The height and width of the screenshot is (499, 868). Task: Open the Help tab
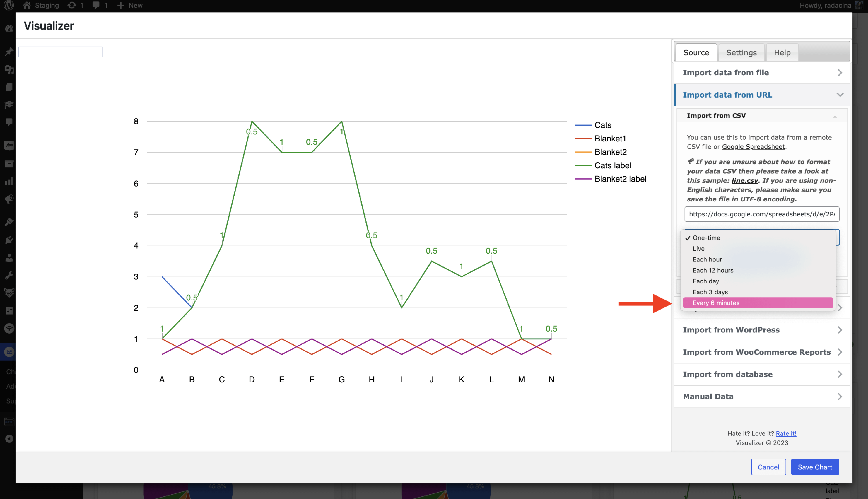(x=782, y=52)
